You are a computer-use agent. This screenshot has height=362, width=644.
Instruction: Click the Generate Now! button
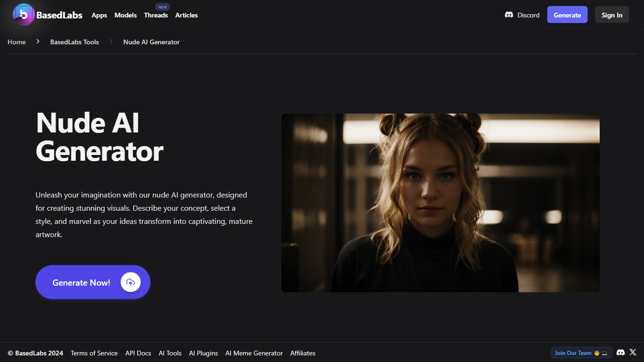pos(93,282)
